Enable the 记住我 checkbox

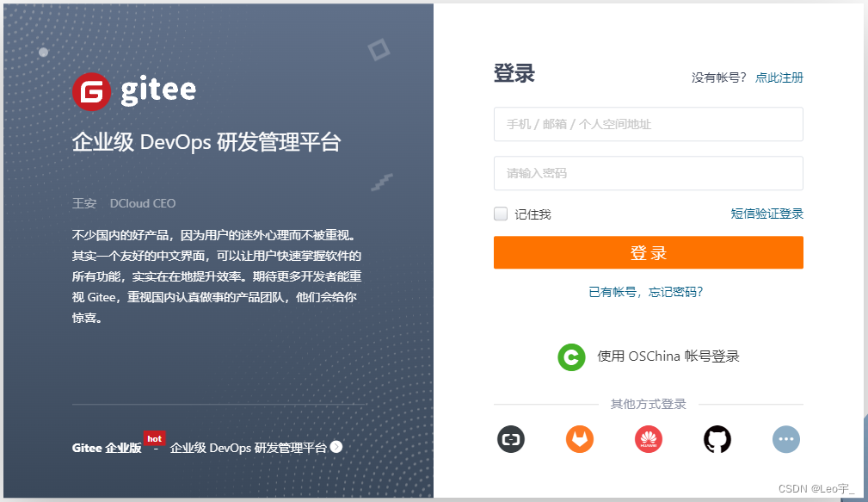click(x=500, y=214)
